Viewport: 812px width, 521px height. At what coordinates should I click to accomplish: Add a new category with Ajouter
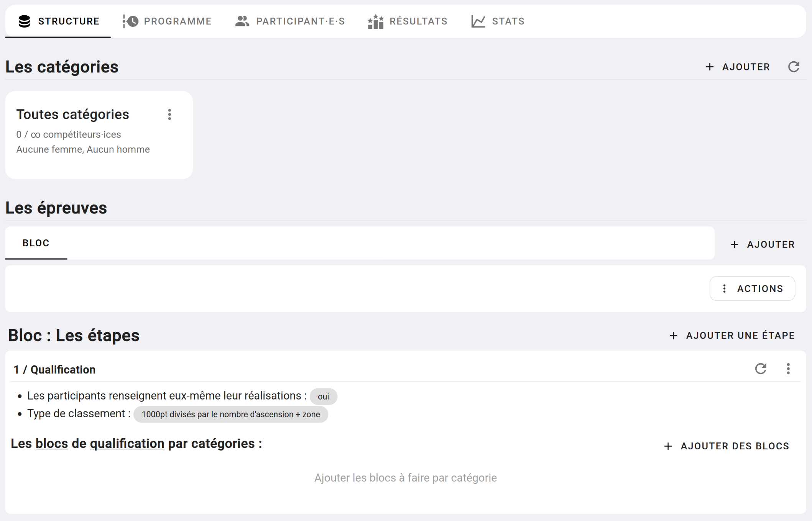(x=738, y=67)
